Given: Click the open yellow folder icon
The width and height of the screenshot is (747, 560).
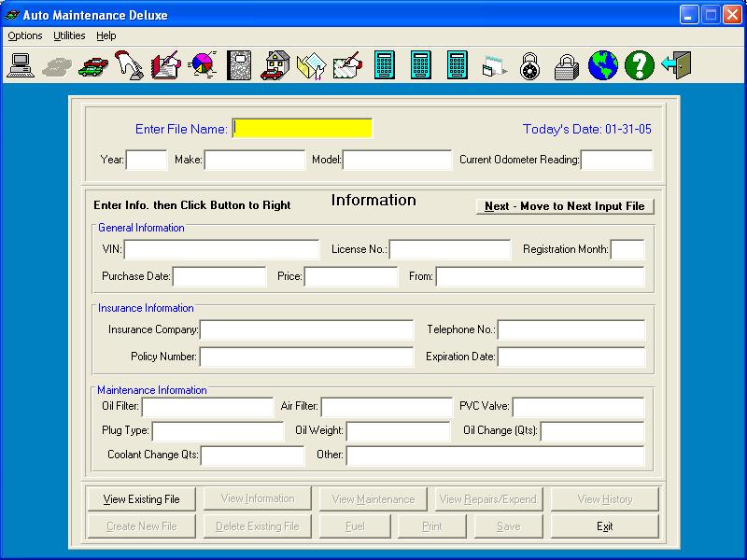Looking at the screenshot, I should point(311,65).
